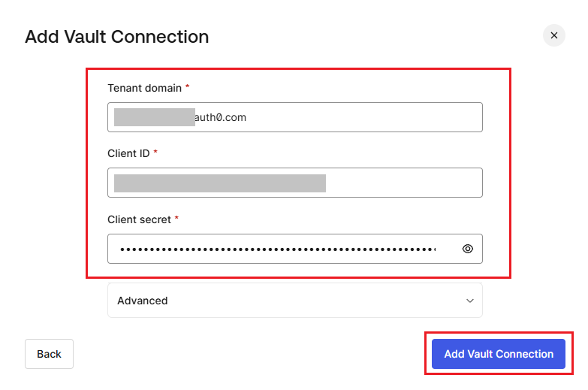The width and height of the screenshot is (588, 390).
Task: Focus the Client ID input box
Action: point(294,183)
